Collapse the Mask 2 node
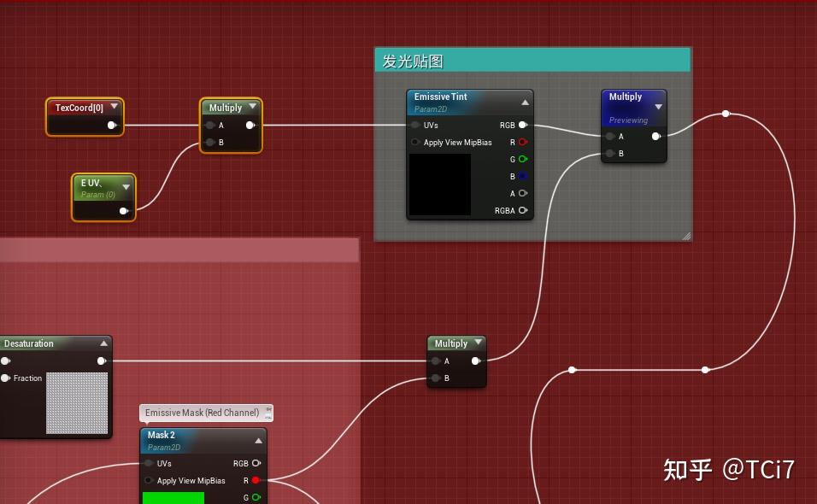Viewport: 817px width, 504px height. tap(258, 441)
